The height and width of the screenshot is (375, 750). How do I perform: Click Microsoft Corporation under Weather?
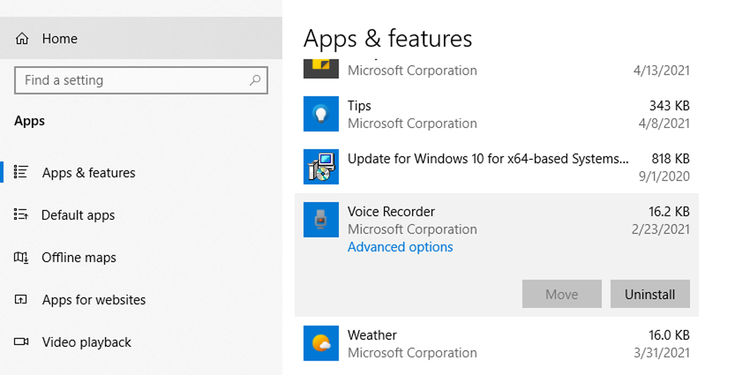[x=412, y=353]
